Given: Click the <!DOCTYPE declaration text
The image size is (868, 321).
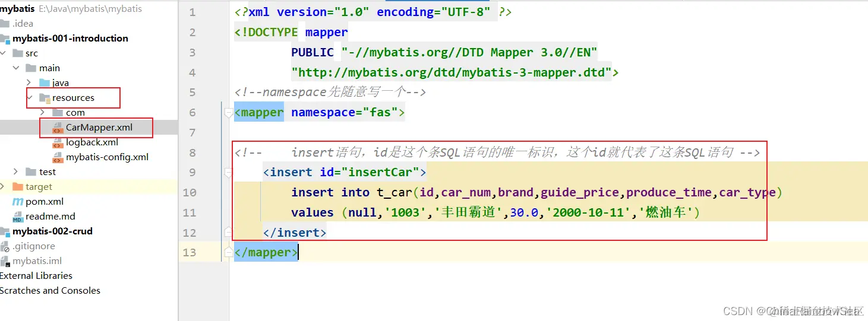Looking at the screenshot, I should point(266,32).
